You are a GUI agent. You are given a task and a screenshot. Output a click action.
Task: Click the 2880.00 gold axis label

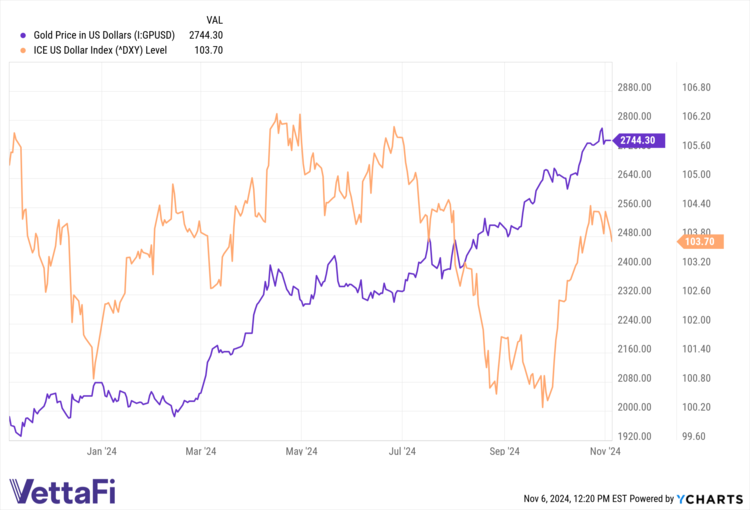tap(635, 88)
